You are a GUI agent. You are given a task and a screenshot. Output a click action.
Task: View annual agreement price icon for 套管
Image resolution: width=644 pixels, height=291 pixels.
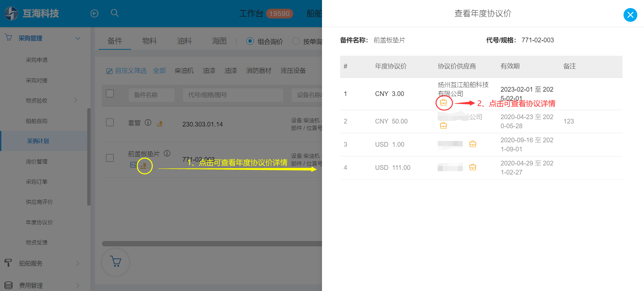point(160,124)
